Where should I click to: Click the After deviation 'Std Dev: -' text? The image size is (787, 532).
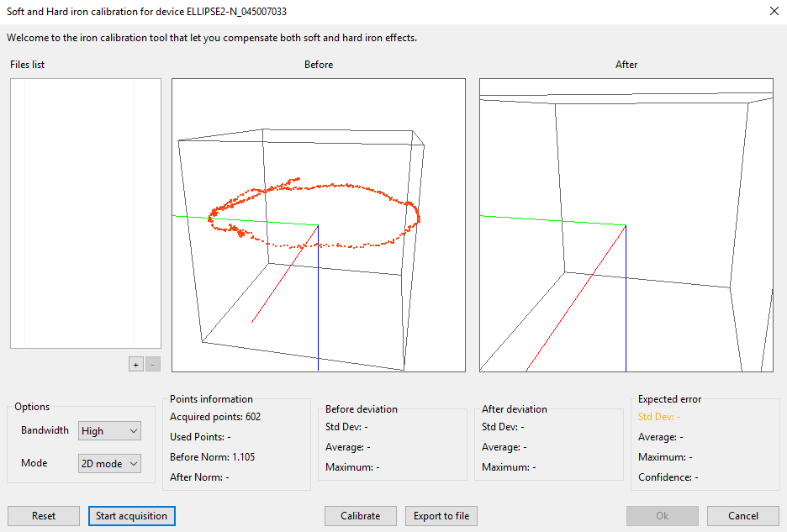[503, 427]
